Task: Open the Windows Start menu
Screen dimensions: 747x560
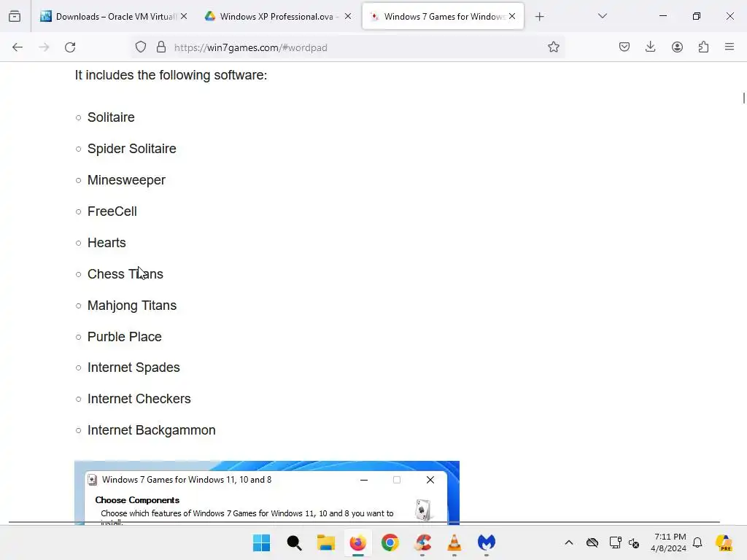Action: point(262,542)
